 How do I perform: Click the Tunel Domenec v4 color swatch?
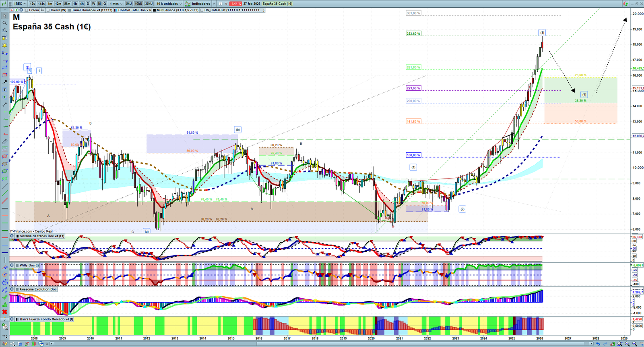(70, 10)
